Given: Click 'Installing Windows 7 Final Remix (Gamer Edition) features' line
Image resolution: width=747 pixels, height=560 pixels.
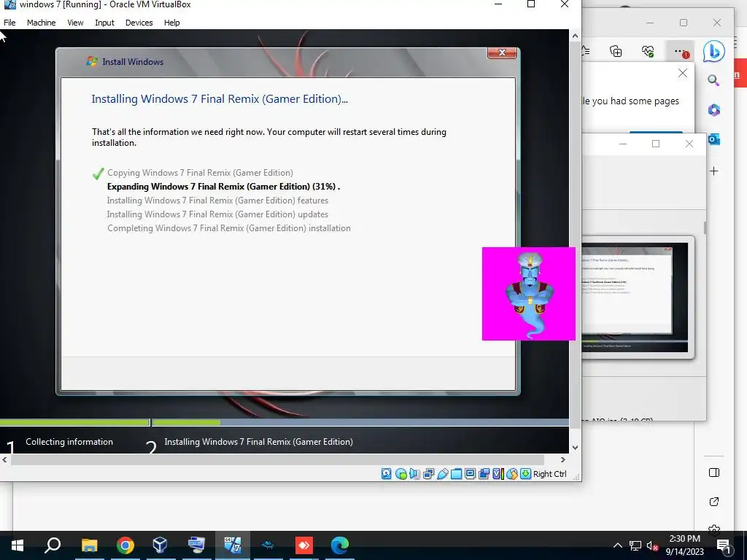Looking at the screenshot, I should (x=217, y=201).
